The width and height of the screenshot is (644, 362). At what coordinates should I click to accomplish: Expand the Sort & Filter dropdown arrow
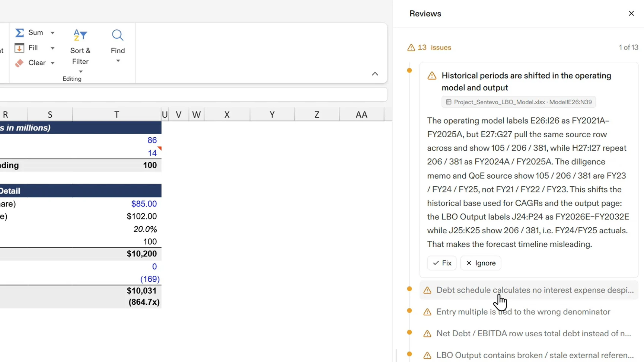coord(80,71)
